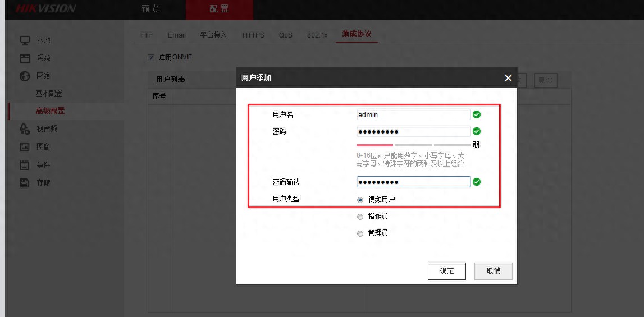
Task: Open the 高级配置 submenu item
Action: (x=50, y=111)
